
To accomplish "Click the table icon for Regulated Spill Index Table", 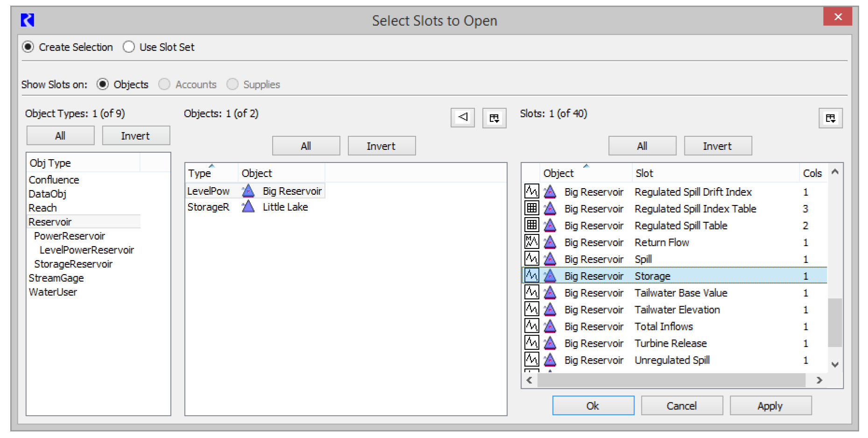I will click(x=531, y=208).
